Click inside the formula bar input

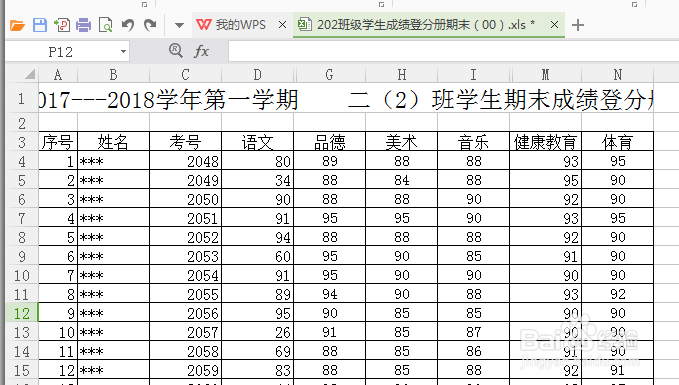tap(453, 52)
